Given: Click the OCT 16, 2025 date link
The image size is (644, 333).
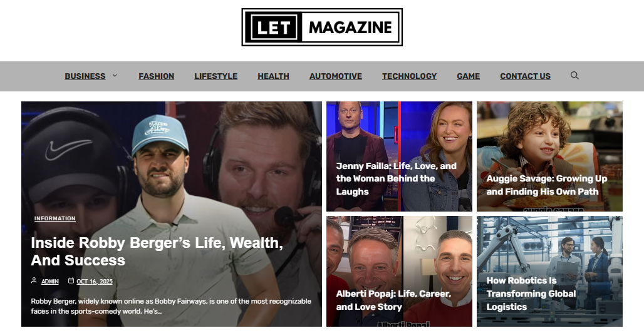Looking at the screenshot, I should coord(95,281).
